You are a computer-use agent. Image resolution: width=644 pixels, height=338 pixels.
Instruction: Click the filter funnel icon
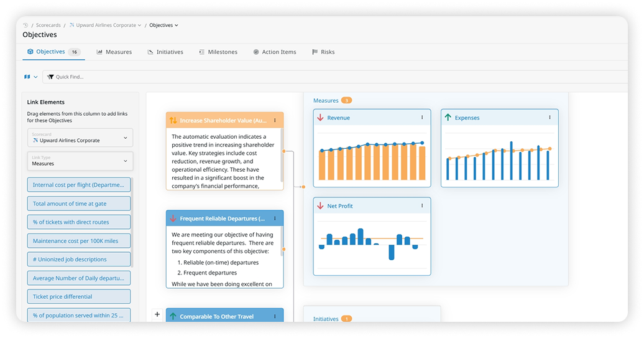(50, 77)
